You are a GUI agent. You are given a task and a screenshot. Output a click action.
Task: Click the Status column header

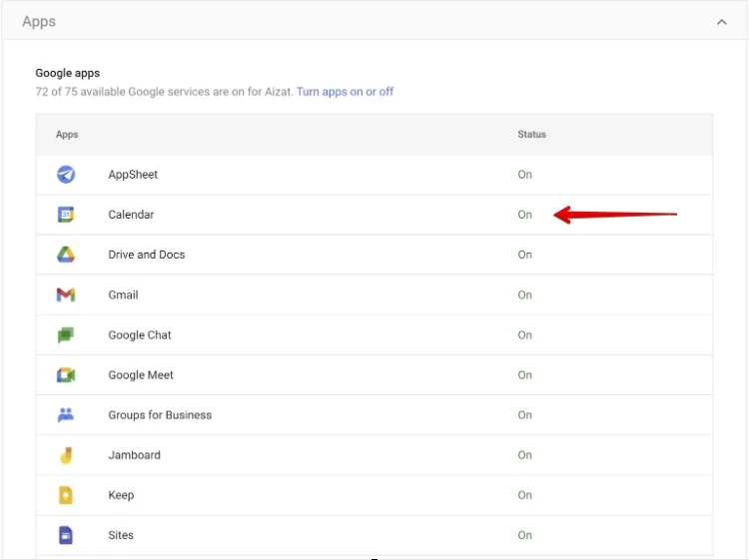(x=531, y=134)
